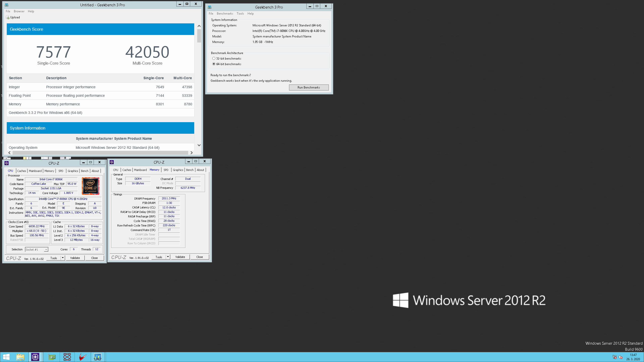644x362 pixels.
Task: Click the Core Voltage value 1.865 V
Action: coord(68,193)
